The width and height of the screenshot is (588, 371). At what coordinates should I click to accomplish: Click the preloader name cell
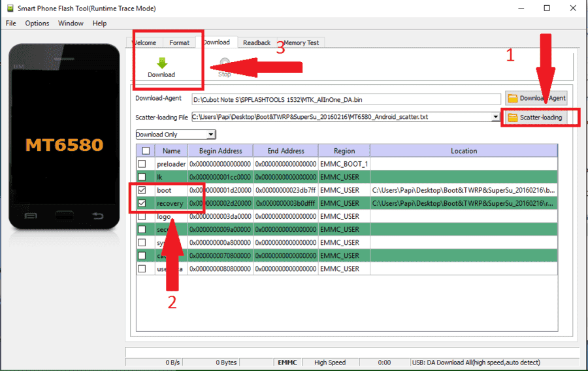(x=171, y=164)
